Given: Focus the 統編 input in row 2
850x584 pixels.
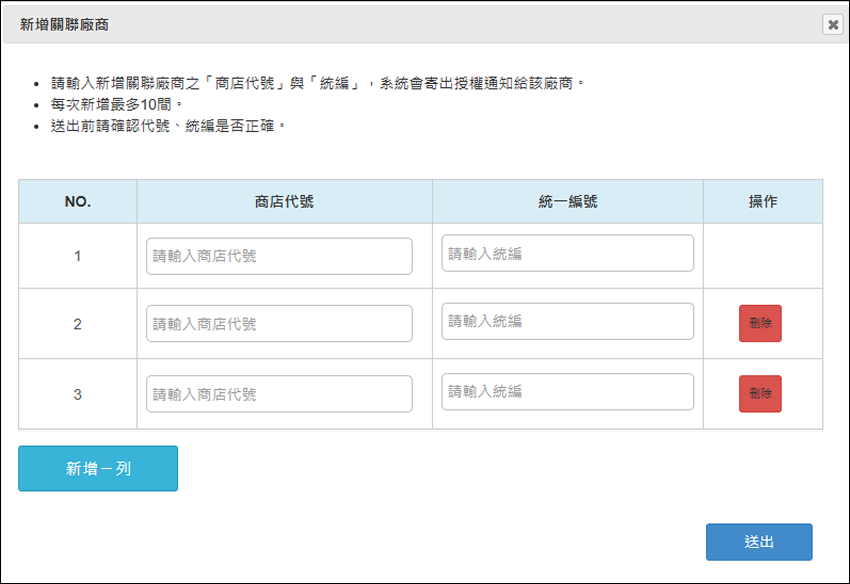Looking at the screenshot, I should click(x=568, y=321).
